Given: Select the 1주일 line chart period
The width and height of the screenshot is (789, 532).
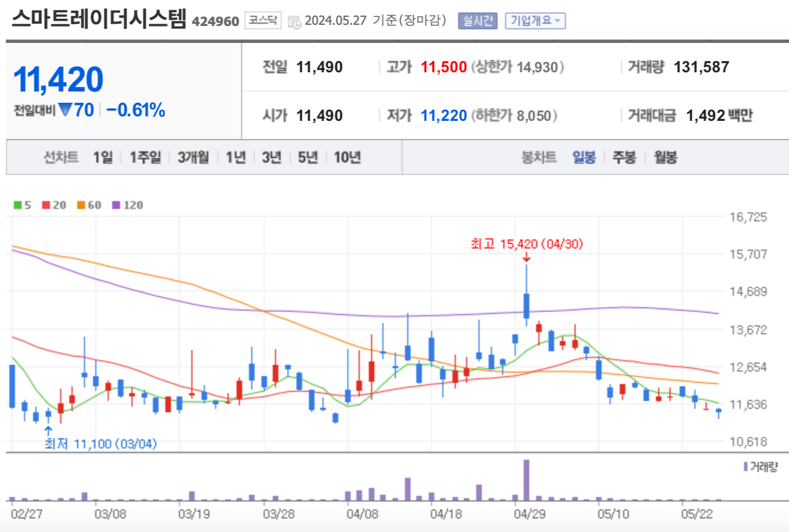Looking at the screenshot, I should (145, 157).
